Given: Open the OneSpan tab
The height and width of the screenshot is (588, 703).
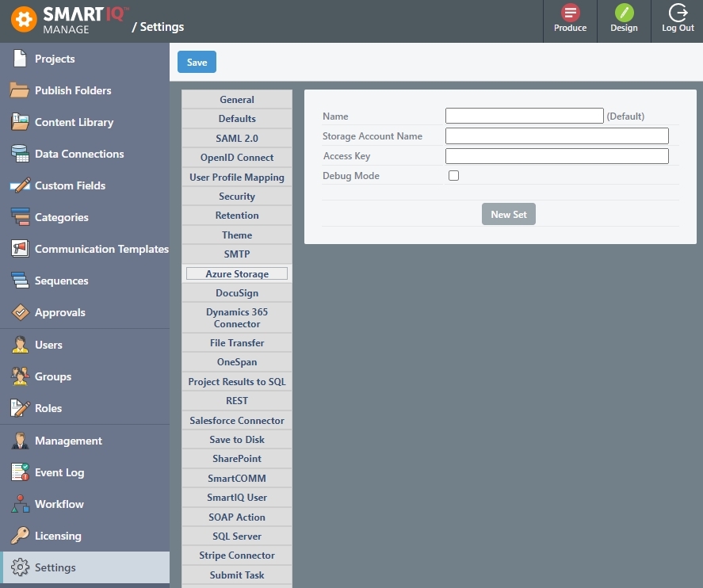Looking at the screenshot, I should [x=237, y=362].
